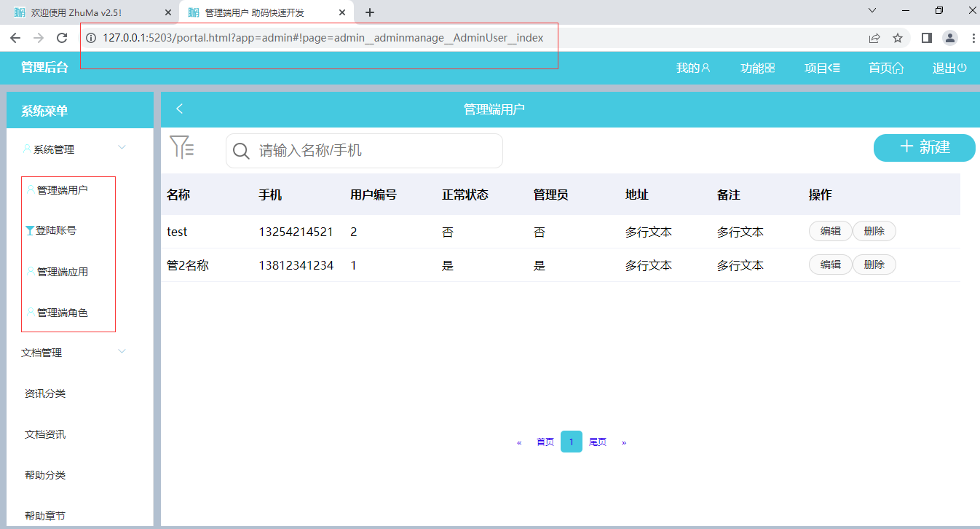This screenshot has height=529, width=980.
Task: Open the filter funnel icon
Action: pos(182,147)
